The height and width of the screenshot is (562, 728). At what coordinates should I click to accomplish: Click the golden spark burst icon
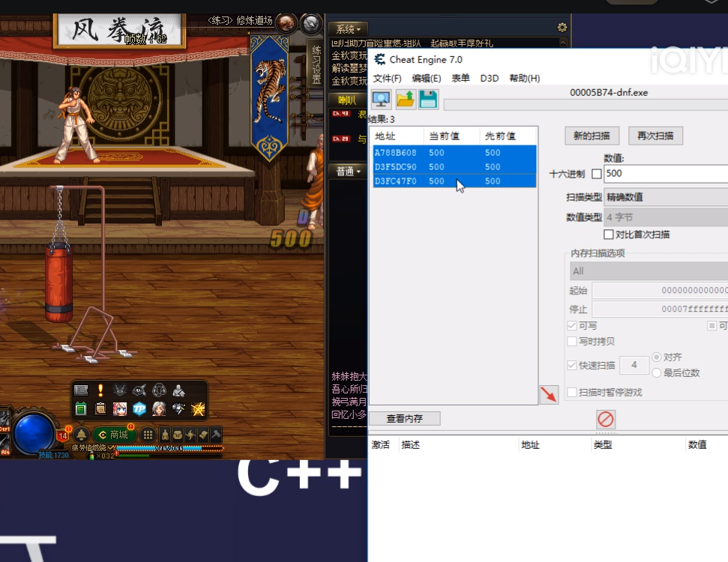click(x=198, y=408)
